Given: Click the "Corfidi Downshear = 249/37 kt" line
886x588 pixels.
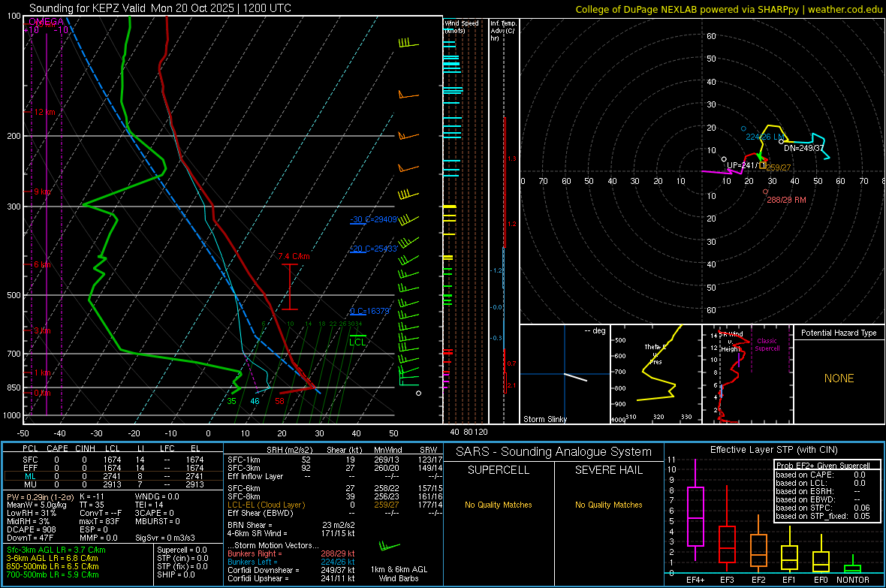Looking at the screenshot, I should pos(291,571).
